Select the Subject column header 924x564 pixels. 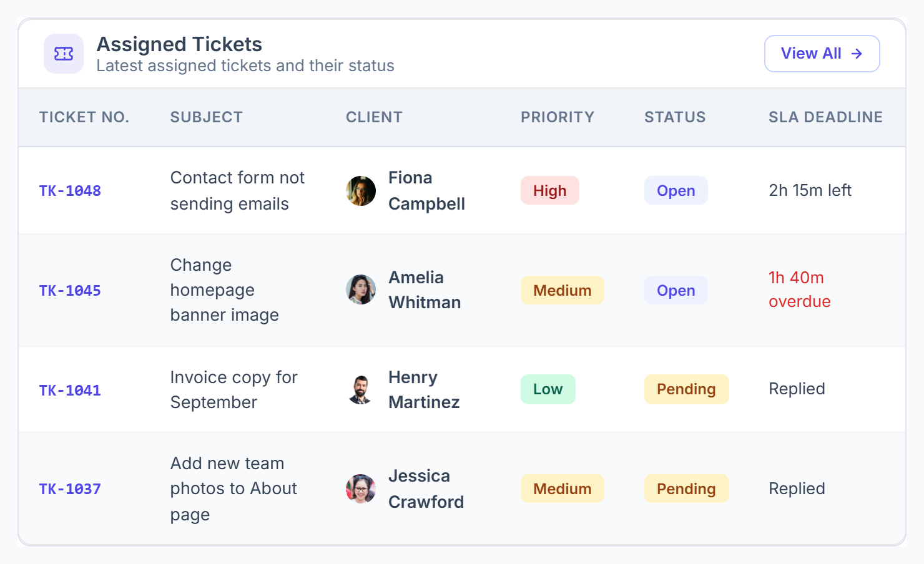pyautogui.click(x=207, y=117)
